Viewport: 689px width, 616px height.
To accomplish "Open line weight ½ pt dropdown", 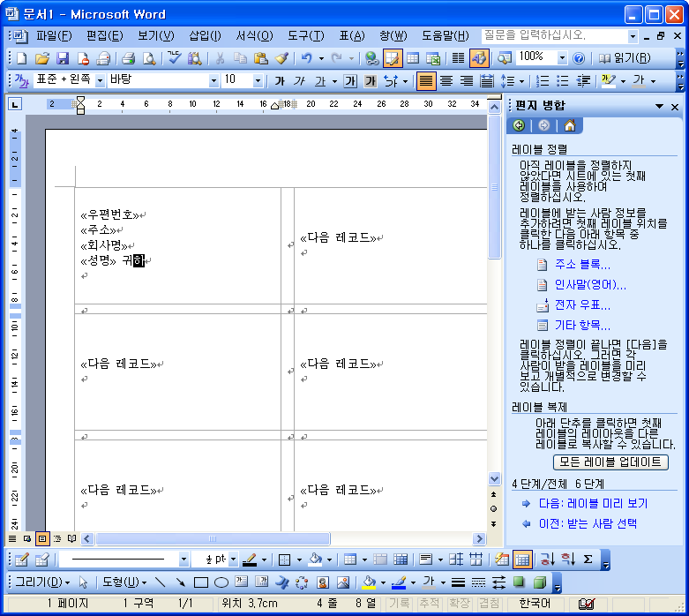I will coord(234,560).
